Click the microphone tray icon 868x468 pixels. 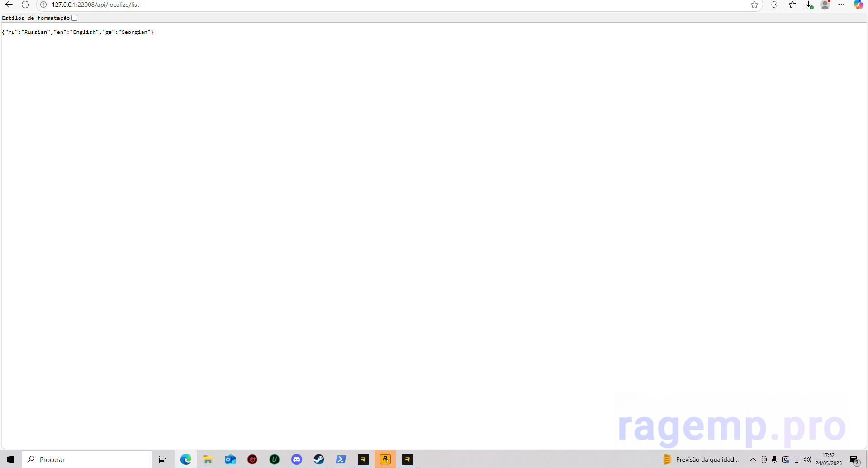(775, 459)
